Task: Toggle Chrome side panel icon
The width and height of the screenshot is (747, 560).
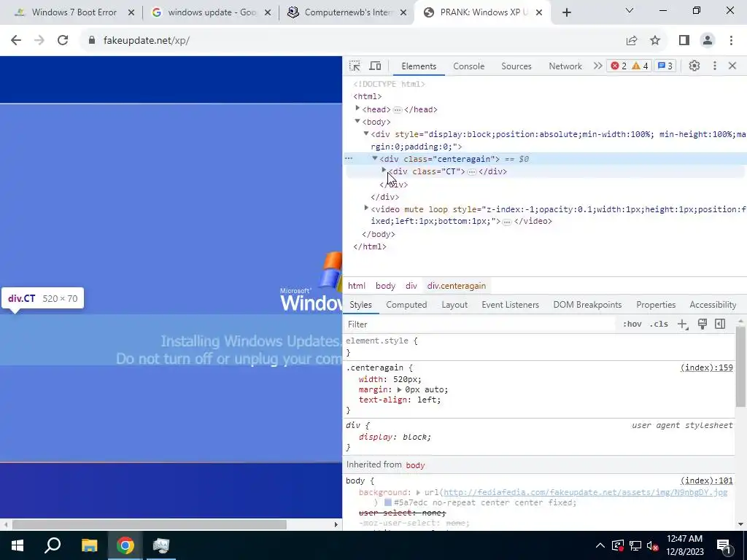Action: pos(684,41)
